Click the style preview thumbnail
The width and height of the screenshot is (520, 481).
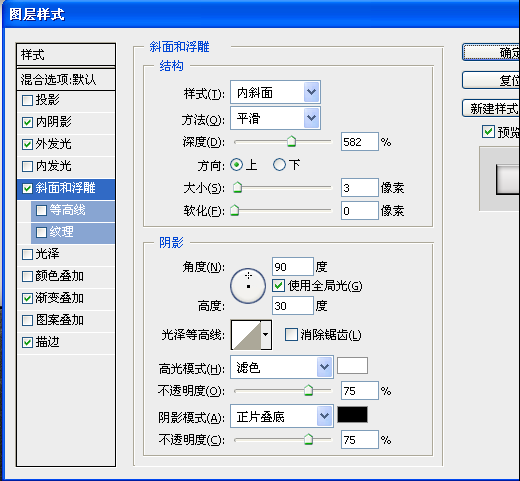[508, 179]
